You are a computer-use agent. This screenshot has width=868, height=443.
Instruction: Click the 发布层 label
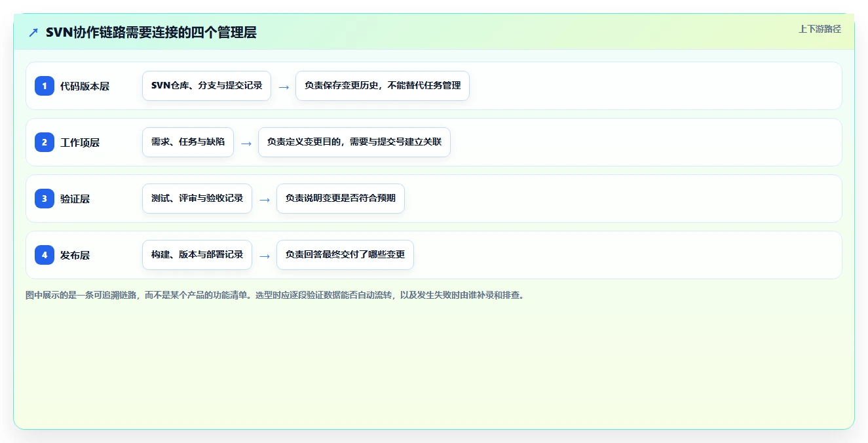click(75, 255)
